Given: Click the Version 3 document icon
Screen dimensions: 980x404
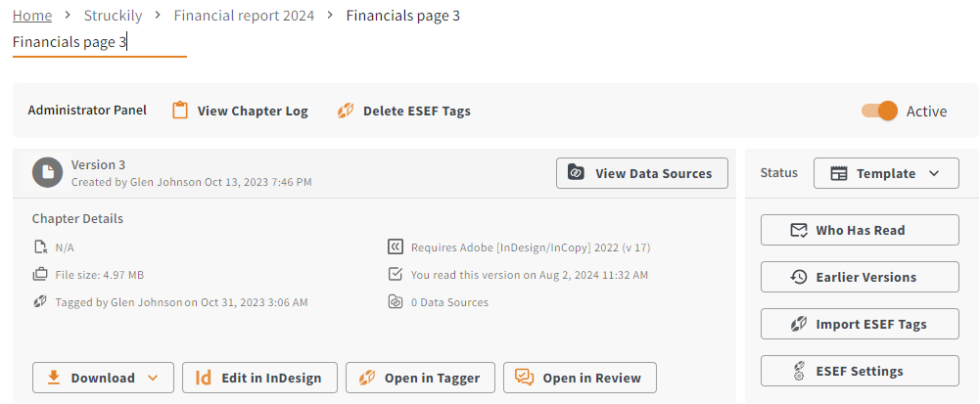Looking at the screenshot, I should pyautogui.click(x=48, y=172).
